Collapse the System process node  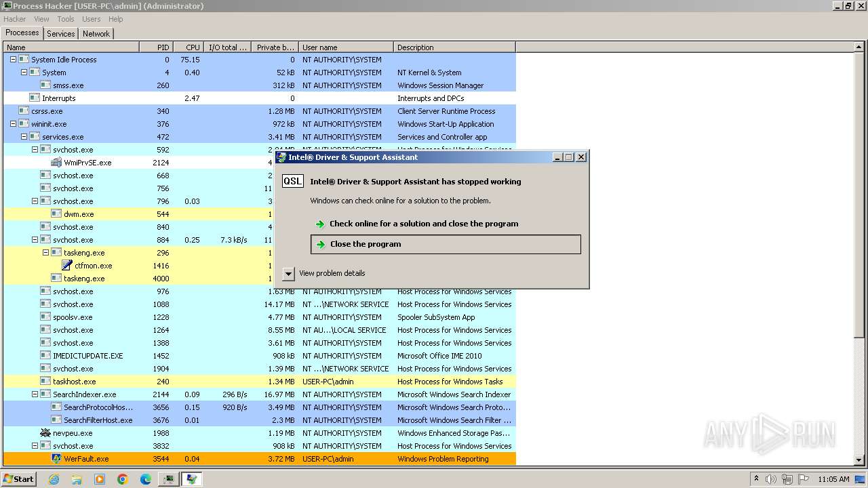(x=24, y=73)
